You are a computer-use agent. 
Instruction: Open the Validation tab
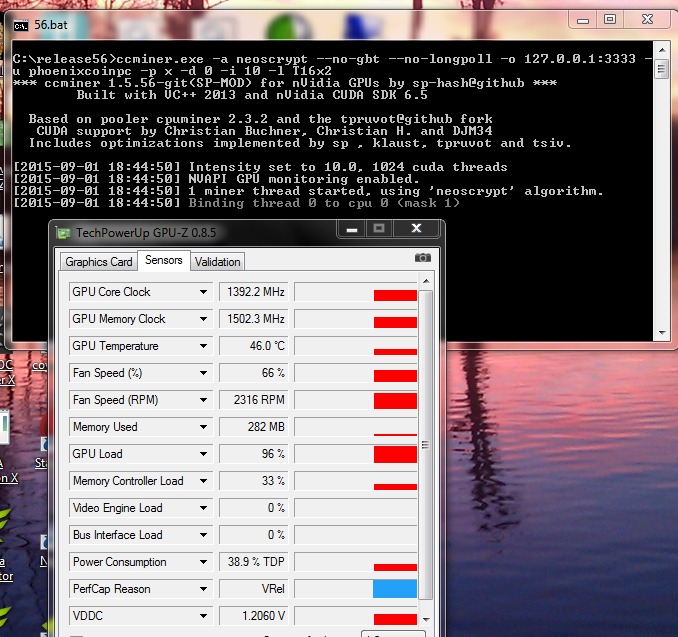(x=217, y=262)
